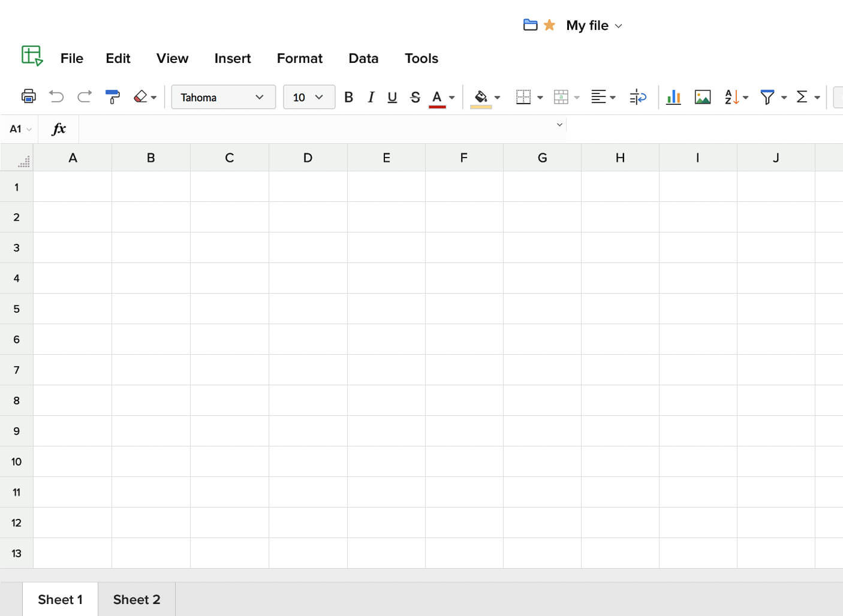Click the Merge cells icon
This screenshot has height=616, width=843.
click(561, 97)
